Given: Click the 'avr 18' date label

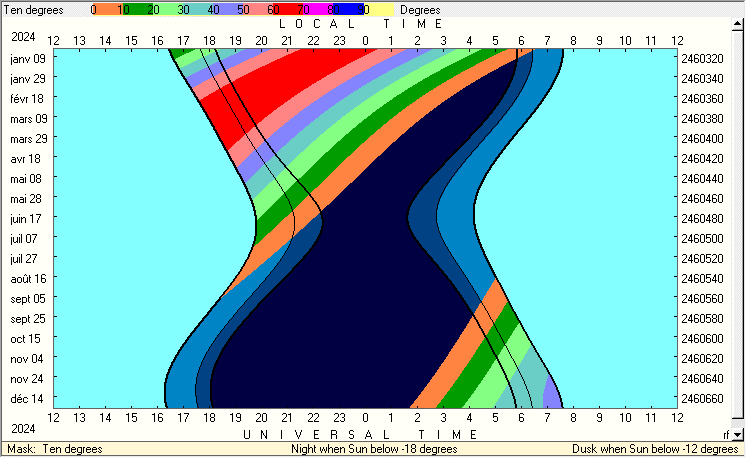Looking at the screenshot, I should click(26, 158).
